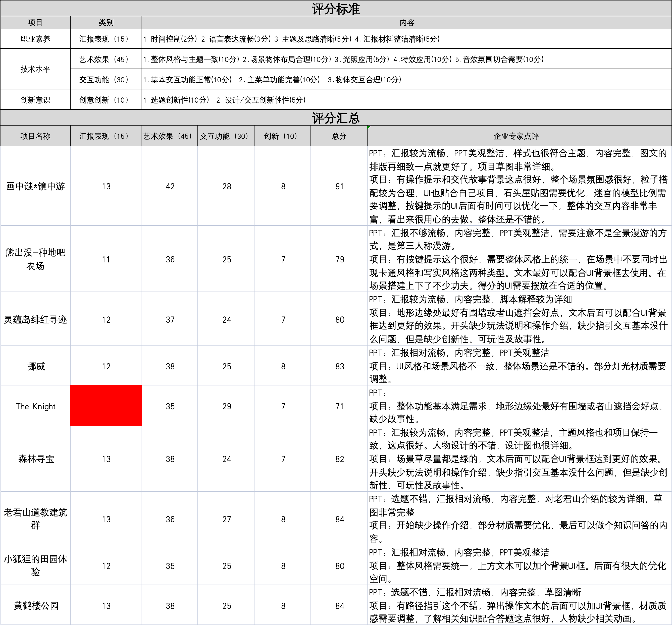Click the 企业专家点评 column header
This screenshot has width=672, height=625.
tap(516, 136)
